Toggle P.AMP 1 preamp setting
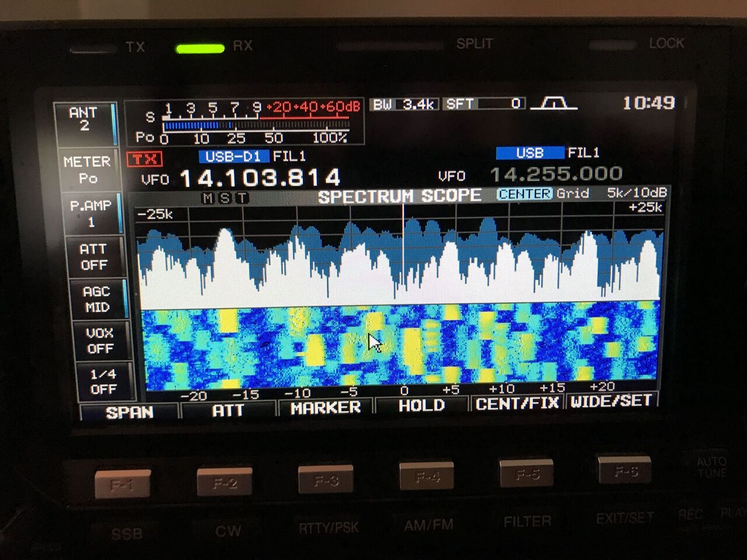This screenshot has width=747, height=560. (x=91, y=213)
